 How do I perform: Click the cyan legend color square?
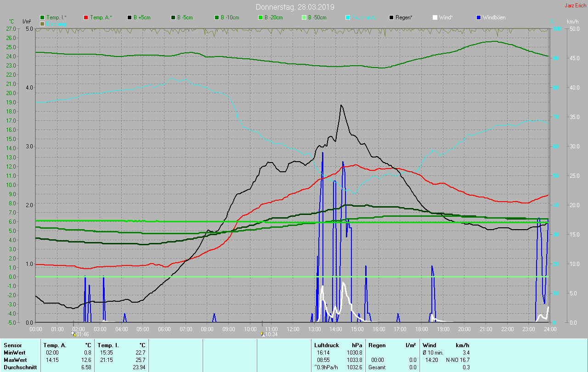click(x=348, y=17)
